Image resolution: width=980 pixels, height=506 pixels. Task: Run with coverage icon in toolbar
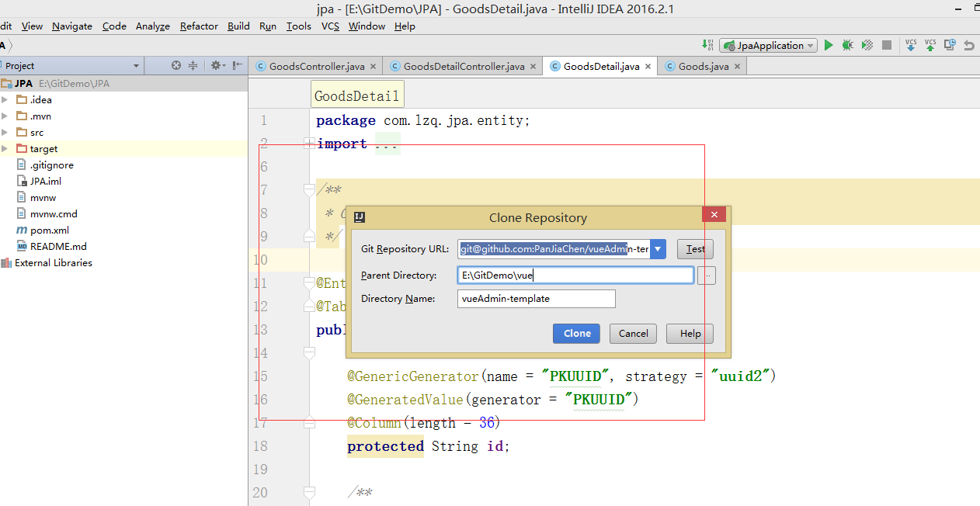(x=867, y=45)
